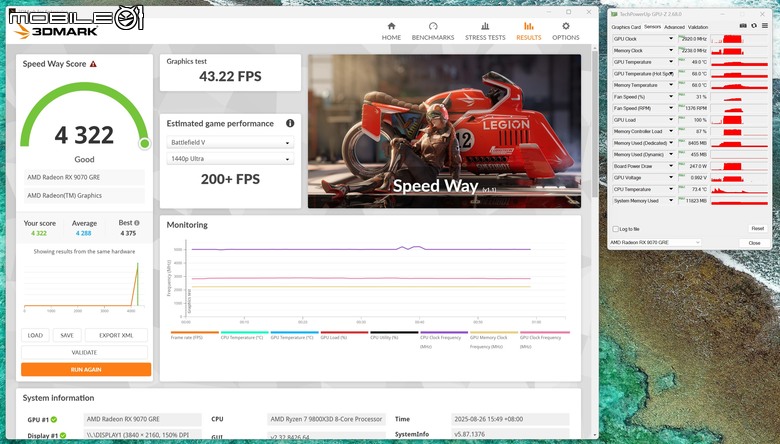
Task: Click the LOAD button
Action: pyautogui.click(x=35, y=336)
